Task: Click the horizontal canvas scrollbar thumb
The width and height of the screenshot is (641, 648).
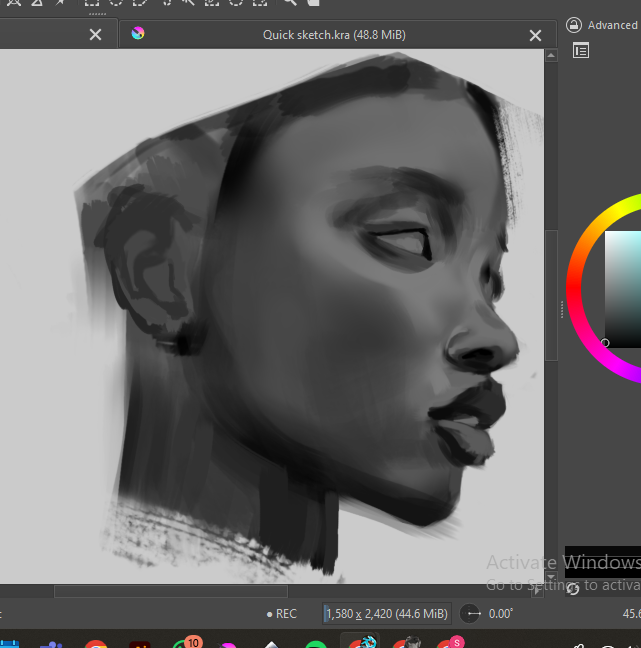Action: (x=171, y=591)
